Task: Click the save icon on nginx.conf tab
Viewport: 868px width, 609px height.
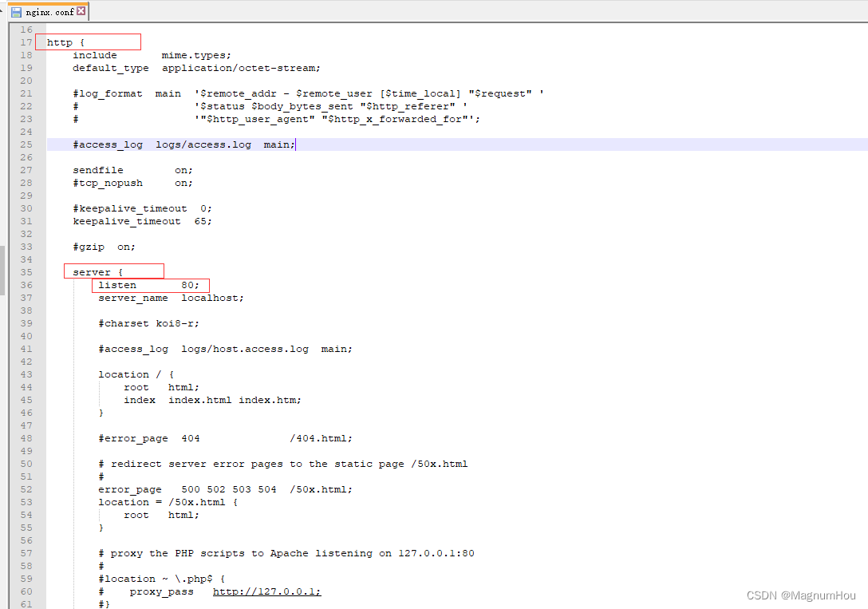Action: [17, 12]
